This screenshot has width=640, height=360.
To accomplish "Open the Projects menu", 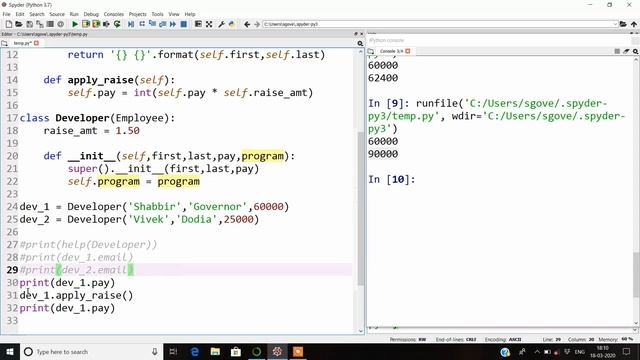I will pos(138,14).
